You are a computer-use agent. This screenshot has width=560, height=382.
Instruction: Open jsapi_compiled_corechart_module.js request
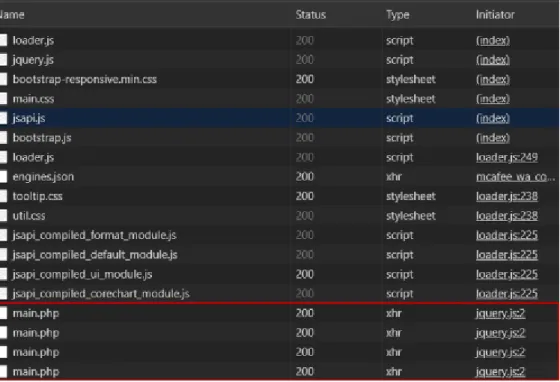(101, 294)
